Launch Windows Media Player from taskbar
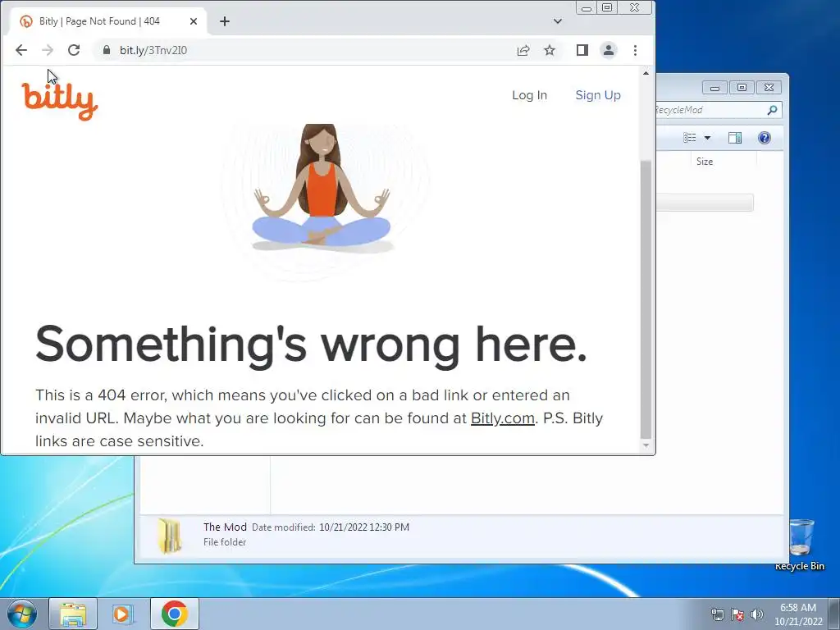Screen dimensions: 840x630 pyautogui.click(x=123, y=614)
